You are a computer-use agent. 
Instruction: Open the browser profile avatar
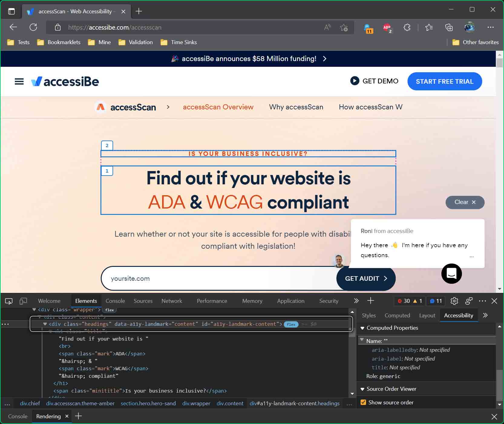(x=470, y=28)
